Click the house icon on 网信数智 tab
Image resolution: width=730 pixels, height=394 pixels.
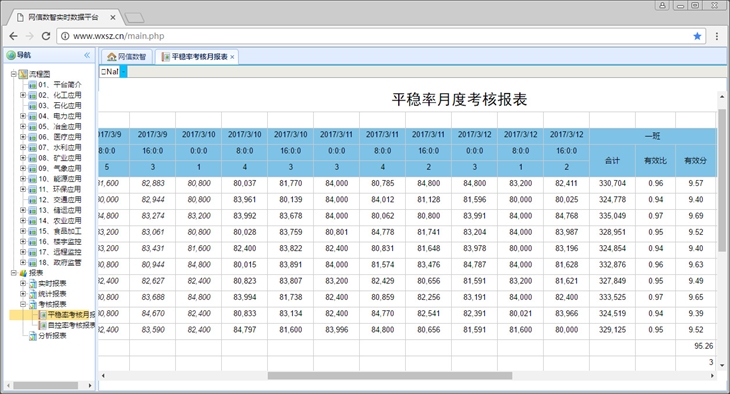click(111, 57)
